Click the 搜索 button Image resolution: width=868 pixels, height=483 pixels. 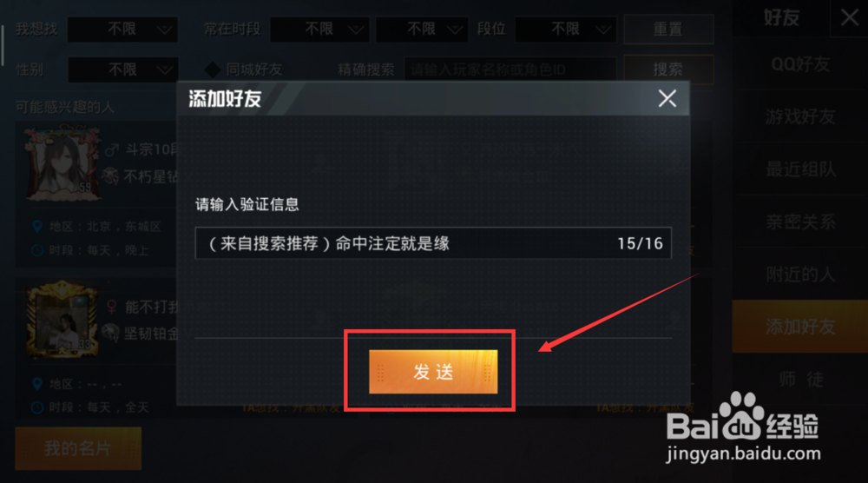point(668,69)
